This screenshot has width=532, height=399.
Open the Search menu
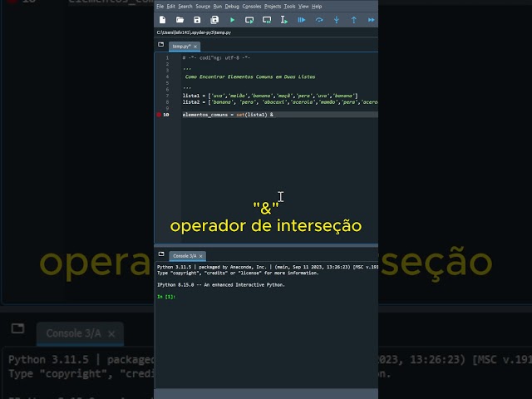[x=185, y=7]
